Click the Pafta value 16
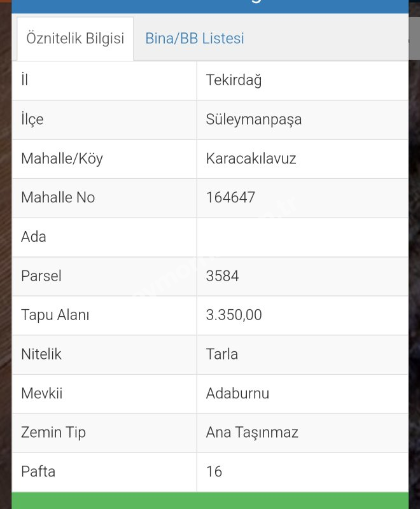420x509 pixels. (214, 471)
